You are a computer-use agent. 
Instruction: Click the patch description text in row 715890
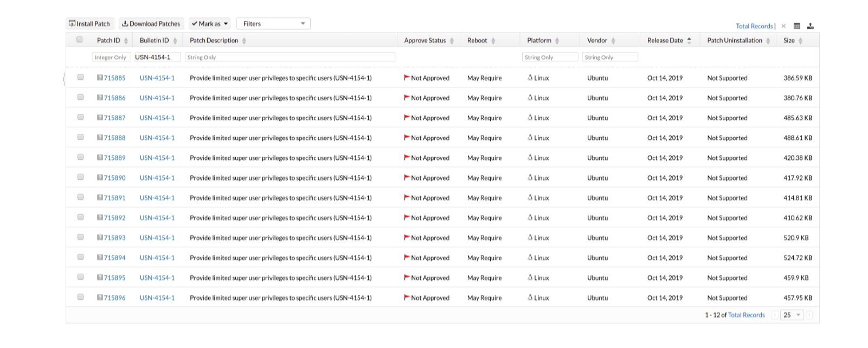tap(281, 178)
